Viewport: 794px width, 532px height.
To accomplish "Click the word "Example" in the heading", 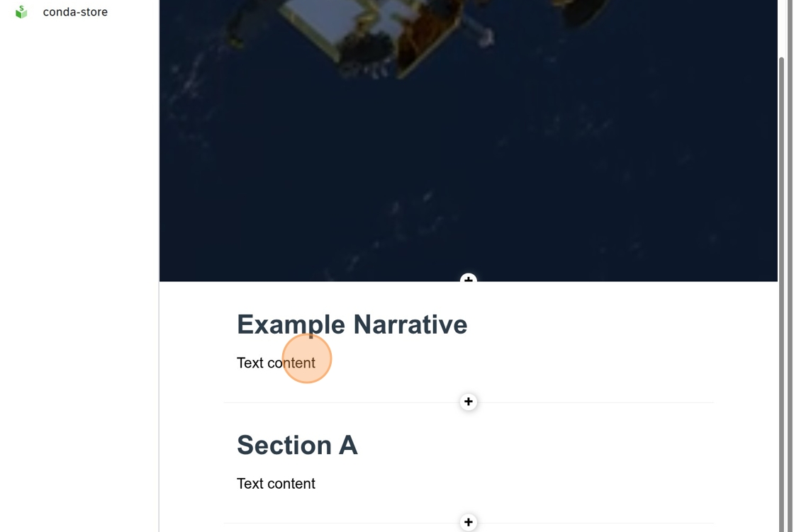I will click(x=291, y=325).
